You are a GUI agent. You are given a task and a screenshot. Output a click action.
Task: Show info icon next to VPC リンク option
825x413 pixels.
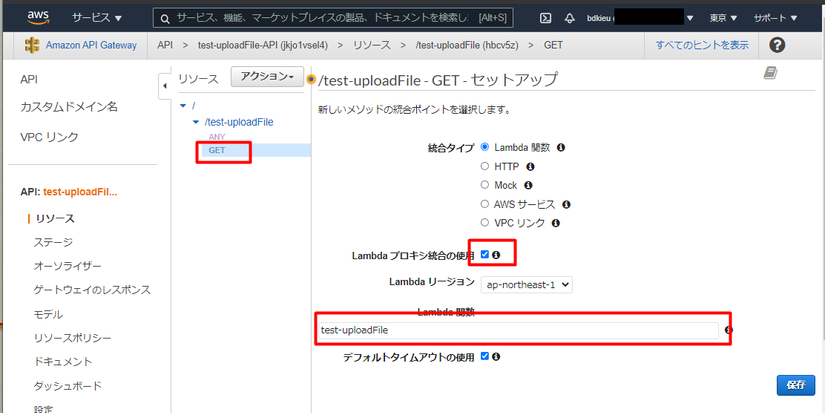(556, 223)
